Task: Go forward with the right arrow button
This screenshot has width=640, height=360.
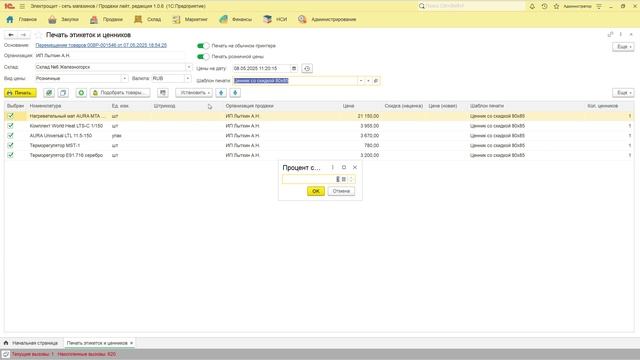Action: [x=23, y=35]
